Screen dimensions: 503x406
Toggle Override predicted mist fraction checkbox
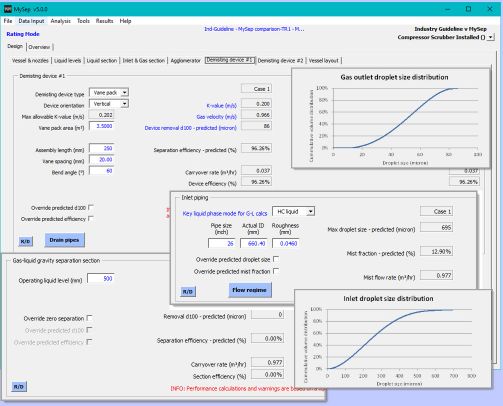tap(276, 271)
